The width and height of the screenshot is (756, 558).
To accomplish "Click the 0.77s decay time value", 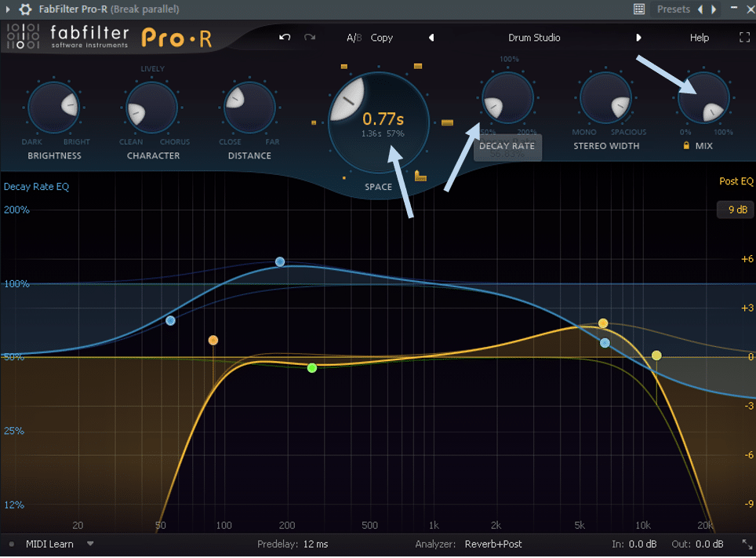I will click(383, 119).
